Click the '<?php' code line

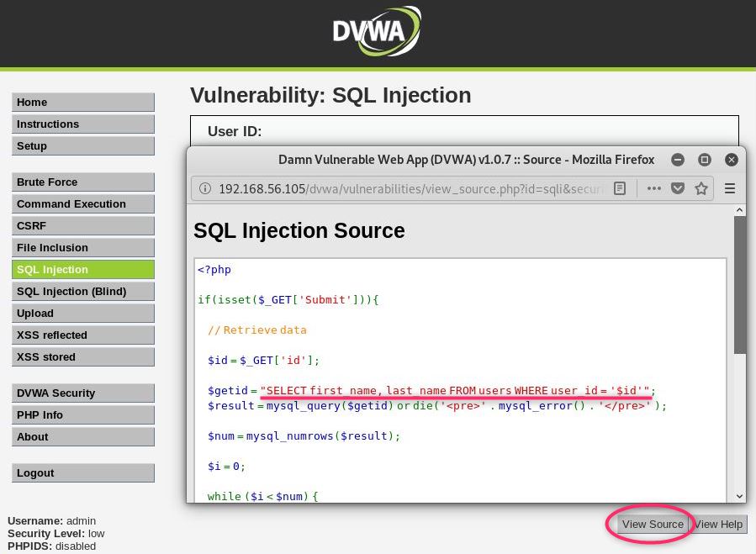click(x=214, y=270)
